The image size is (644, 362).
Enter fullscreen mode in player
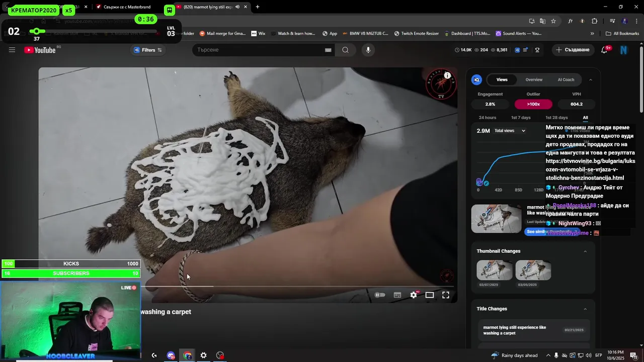(446, 295)
